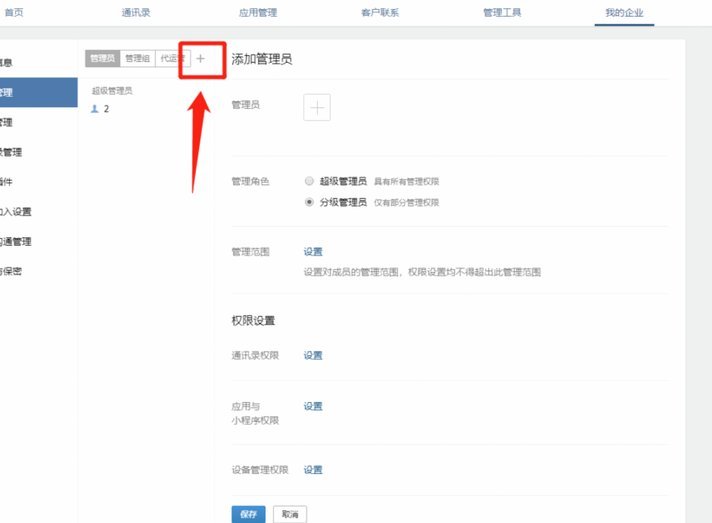Switch to the 管理组 tab
712x523 pixels.
(138, 59)
